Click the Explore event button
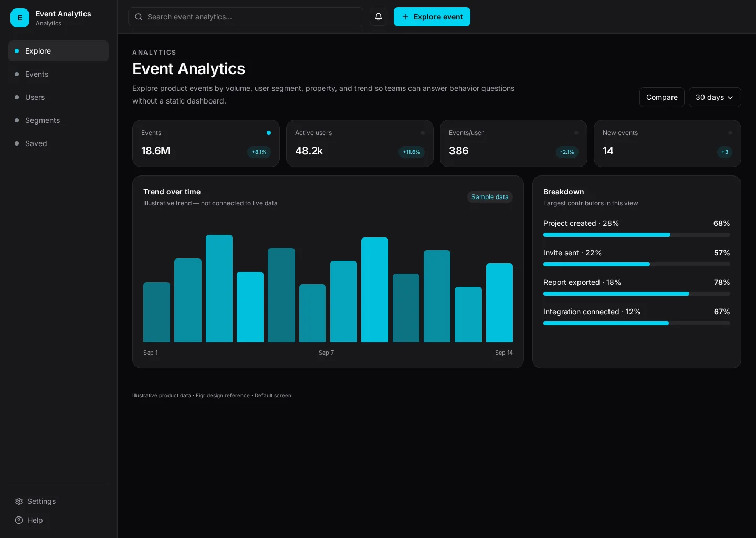The height and width of the screenshot is (538, 756). pyautogui.click(x=432, y=17)
